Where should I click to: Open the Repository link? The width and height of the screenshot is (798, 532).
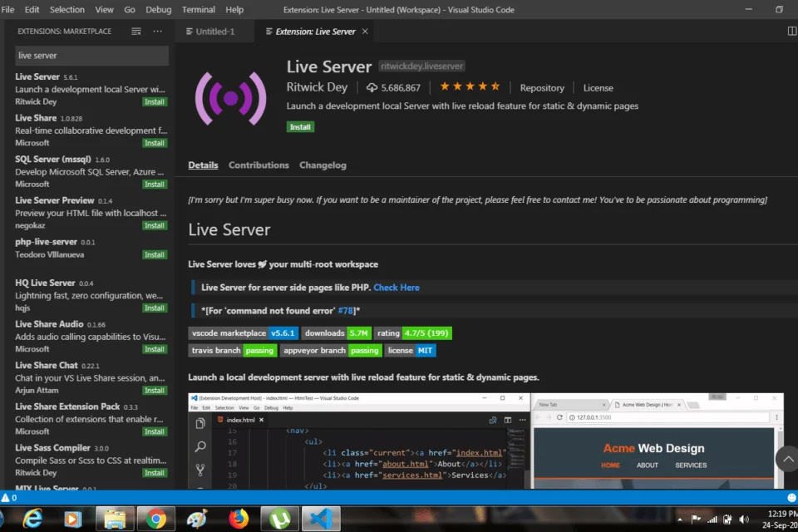[x=542, y=88]
